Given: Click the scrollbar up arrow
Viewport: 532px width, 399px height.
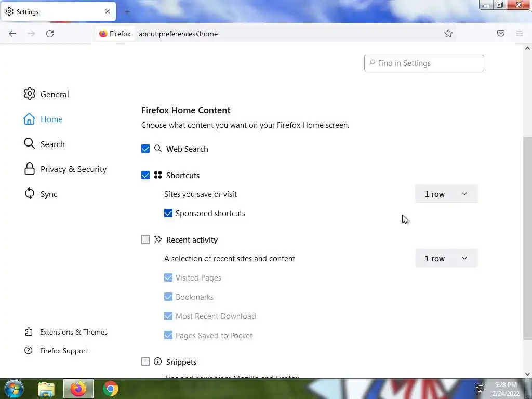Looking at the screenshot, I should pos(527,48).
